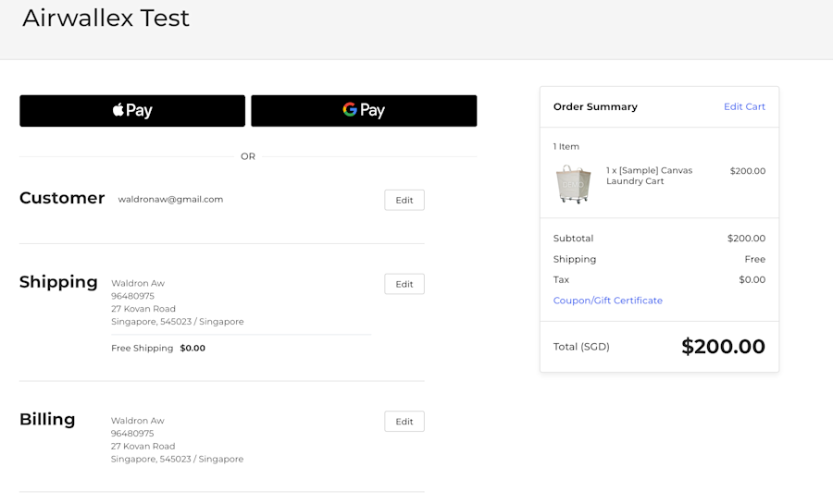Edit the Shipping address section
Image resolution: width=833 pixels, height=504 pixels.
404,284
